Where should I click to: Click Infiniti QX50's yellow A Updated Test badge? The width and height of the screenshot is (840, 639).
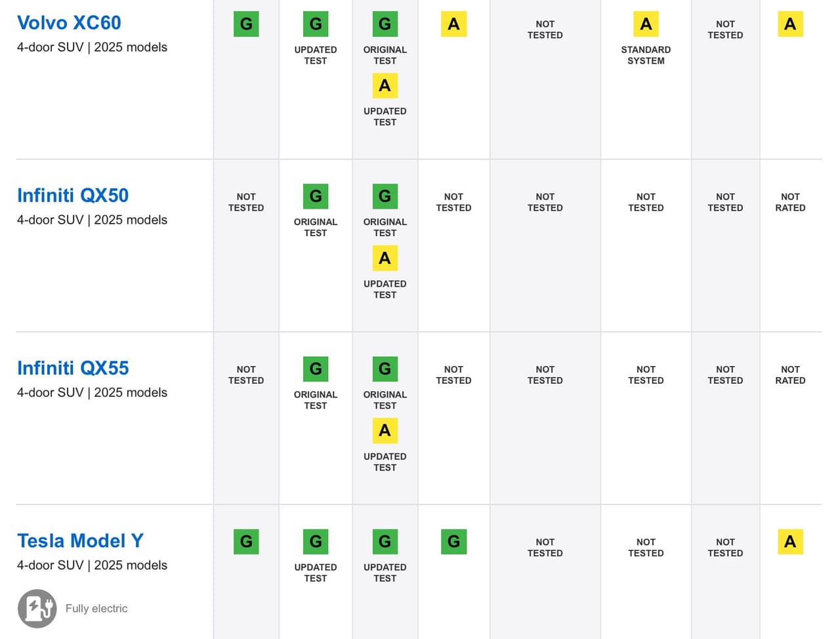(385, 258)
